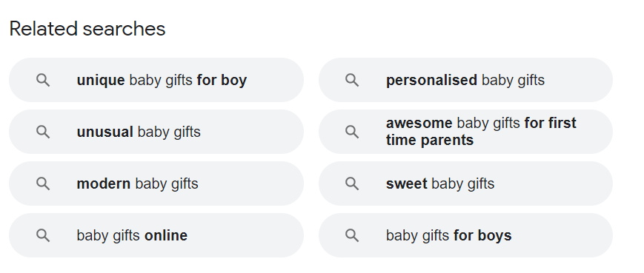Choose the sweet baby gifts related search

(465, 183)
